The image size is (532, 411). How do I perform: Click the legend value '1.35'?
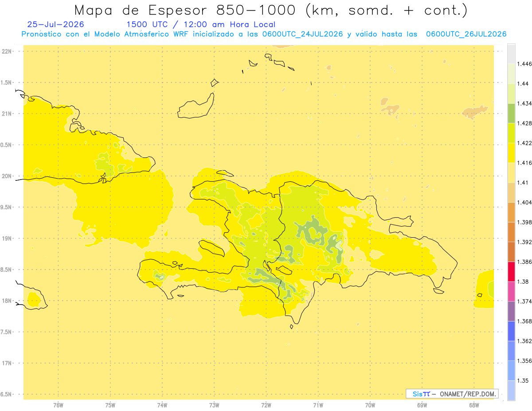pyautogui.click(x=523, y=380)
